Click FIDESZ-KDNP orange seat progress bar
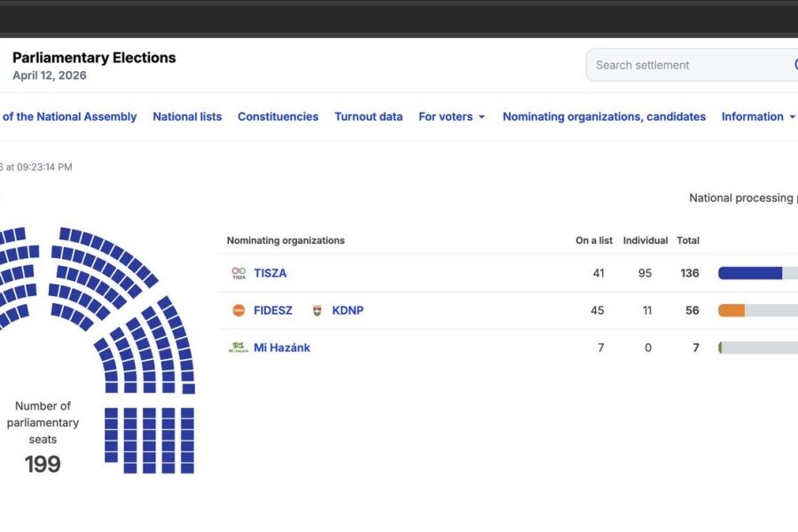Viewport: 798px width, 532px height. point(758,310)
